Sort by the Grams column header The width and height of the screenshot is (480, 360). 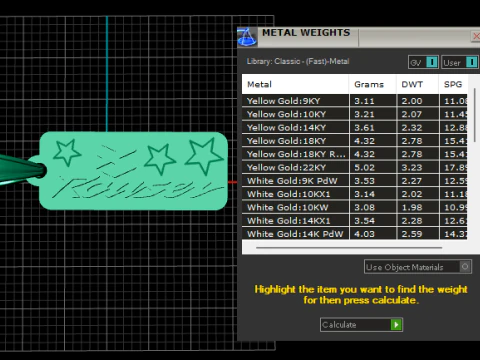tap(373, 84)
